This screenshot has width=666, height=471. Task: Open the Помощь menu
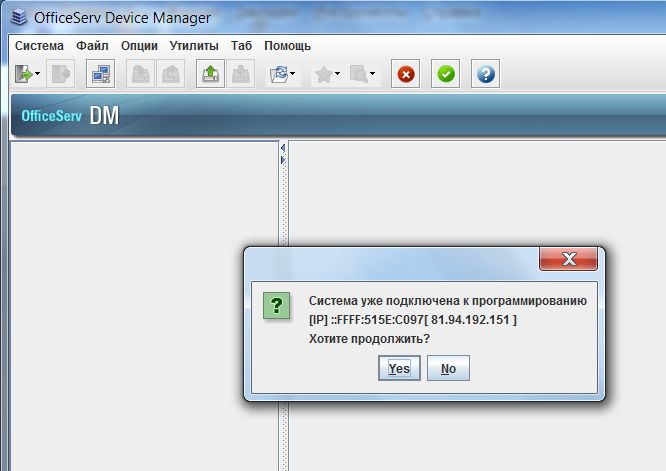click(288, 45)
